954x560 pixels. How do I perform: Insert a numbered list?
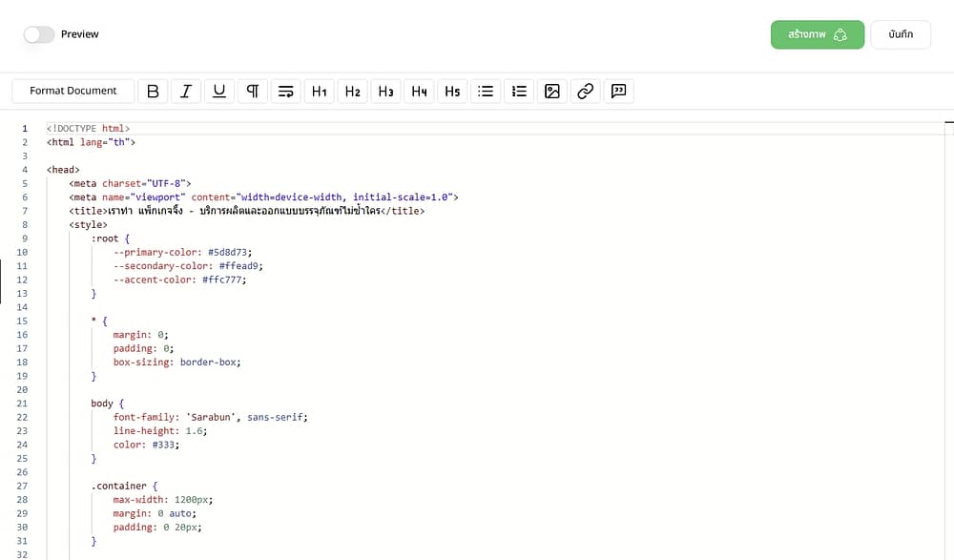[x=519, y=91]
